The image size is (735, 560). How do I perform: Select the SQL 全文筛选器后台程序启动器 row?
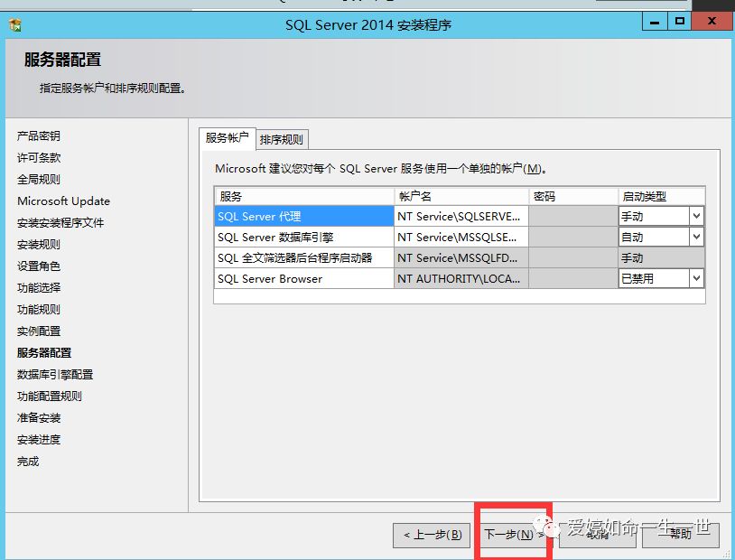[x=304, y=258]
